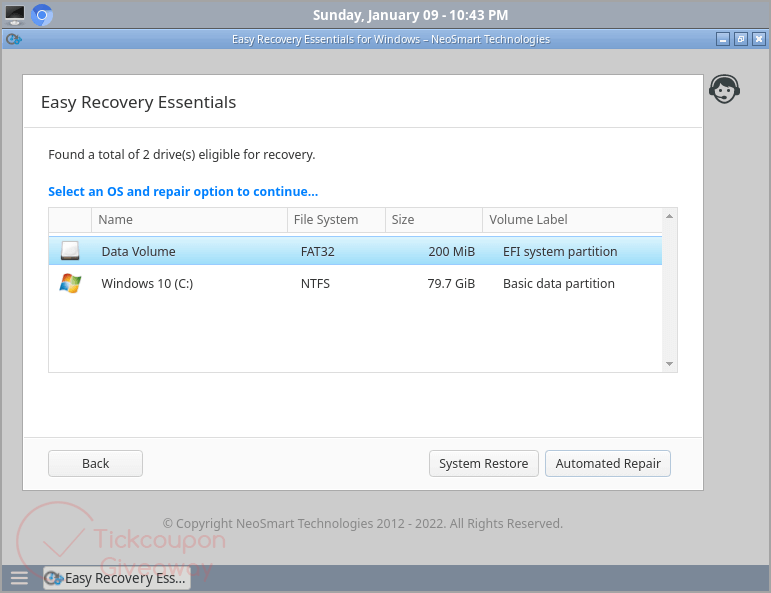This screenshot has width=771, height=593.
Task: Launch the Chromium browser icon
Action: point(42,15)
